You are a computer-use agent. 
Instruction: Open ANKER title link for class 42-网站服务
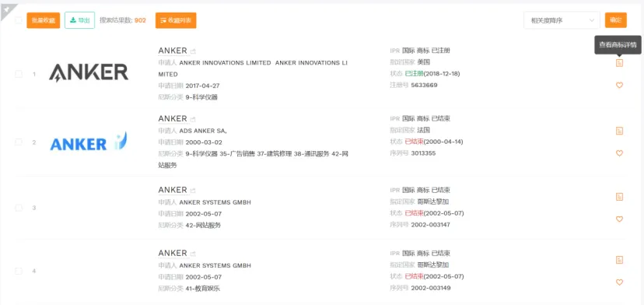click(173, 190)
